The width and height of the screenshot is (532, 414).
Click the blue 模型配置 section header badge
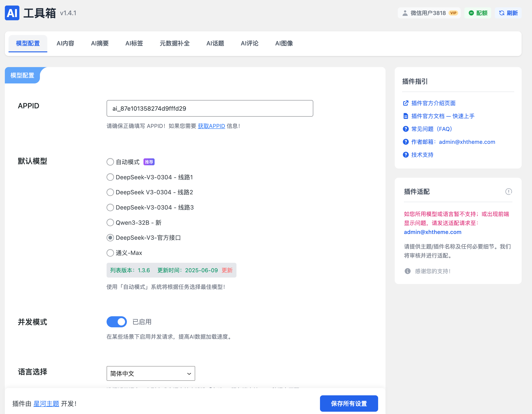22,75
